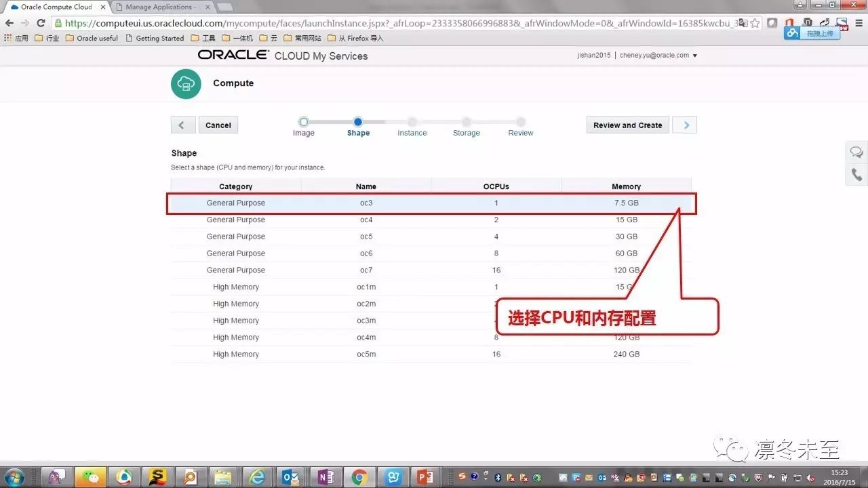Go back using the previous-step arrow beside Cancel
Viewport: 868px width, 488px height.
point(182,125)
